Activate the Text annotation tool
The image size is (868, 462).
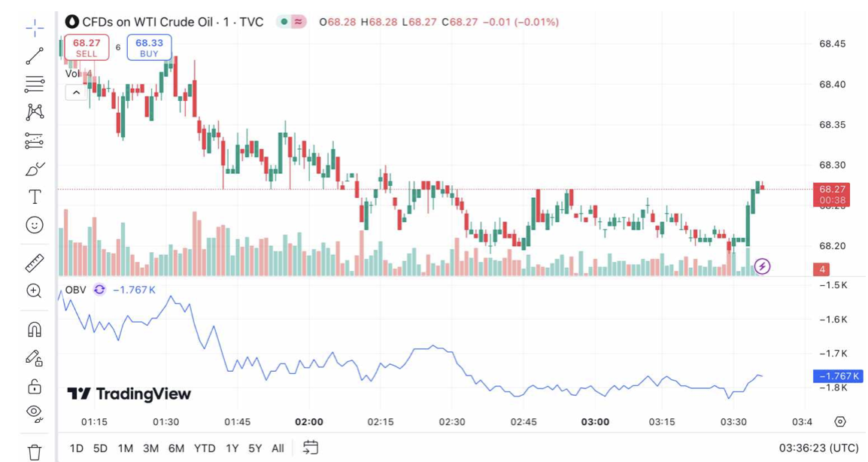[x=35, y=197]
